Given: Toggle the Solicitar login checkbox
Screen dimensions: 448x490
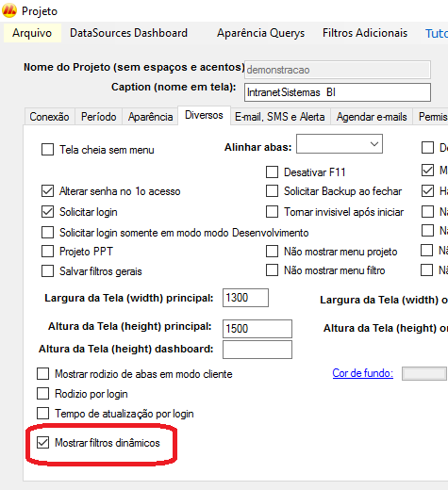Looking at the screenshot, I should tap(47, 212).
